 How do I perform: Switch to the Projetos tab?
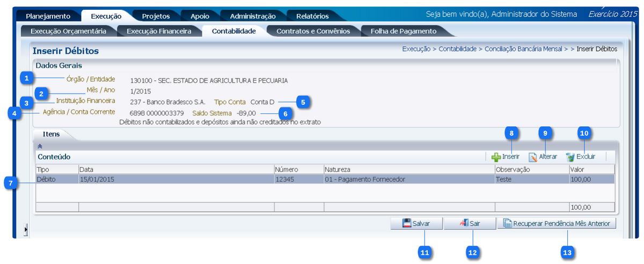point(156,16)
